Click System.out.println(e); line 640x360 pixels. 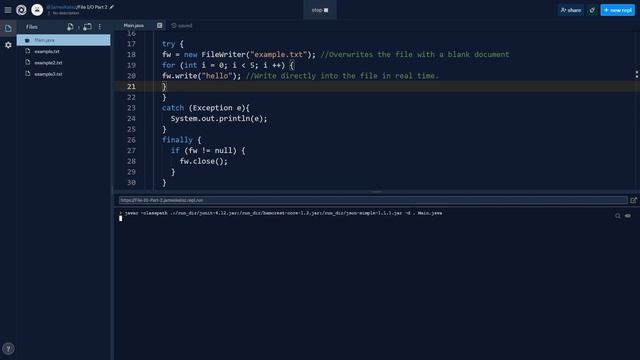219,119
